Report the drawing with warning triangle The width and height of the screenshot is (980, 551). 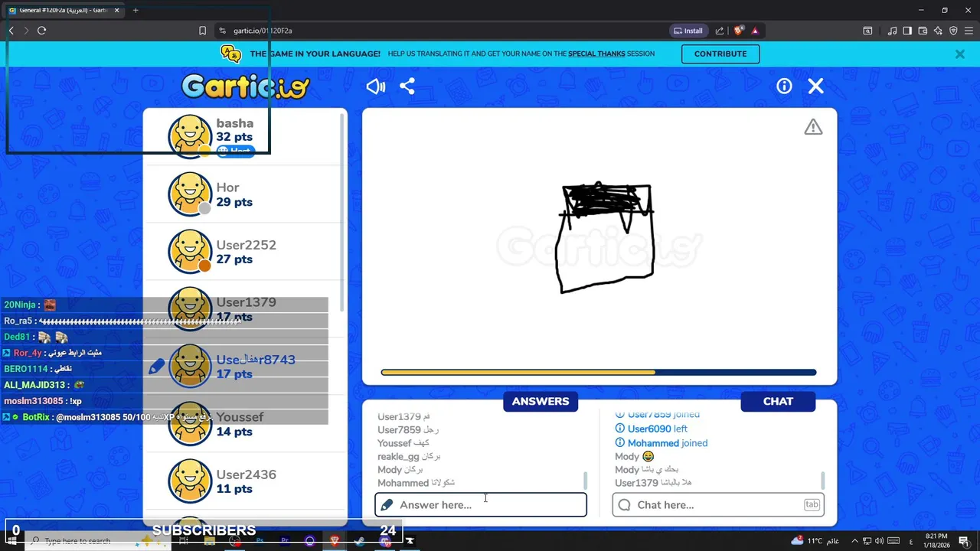coord(813,127)
